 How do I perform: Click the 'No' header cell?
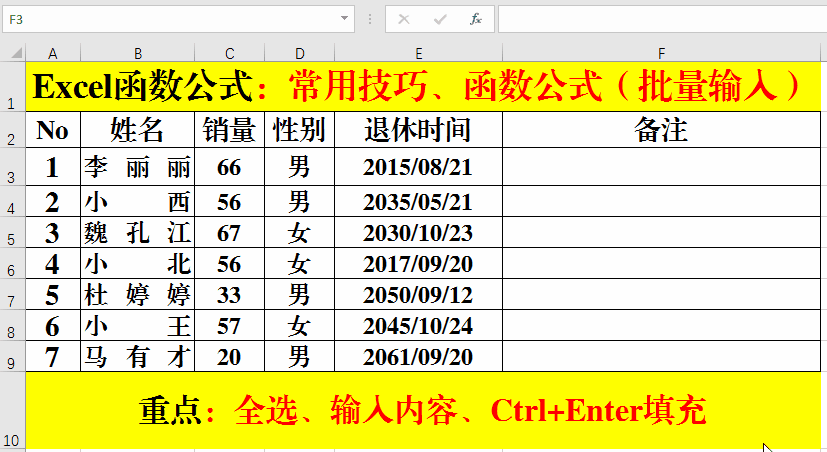53,130
